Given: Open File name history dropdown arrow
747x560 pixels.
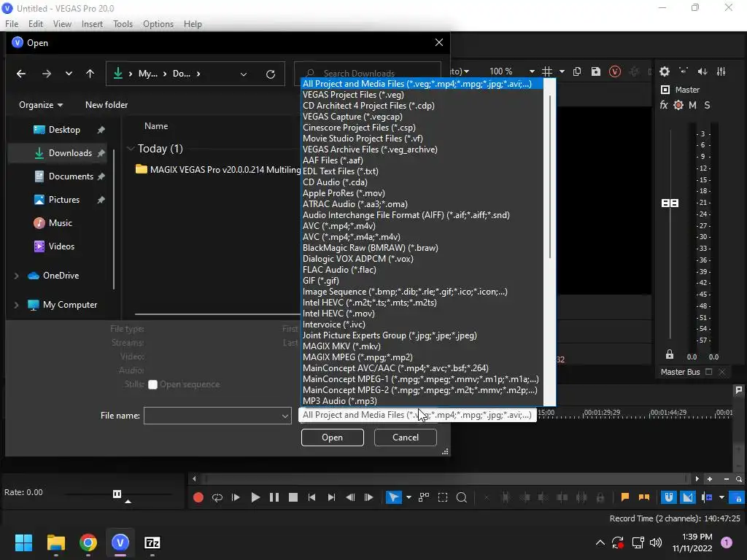Looking at the screenshot, I should click(x=285, y=416).
